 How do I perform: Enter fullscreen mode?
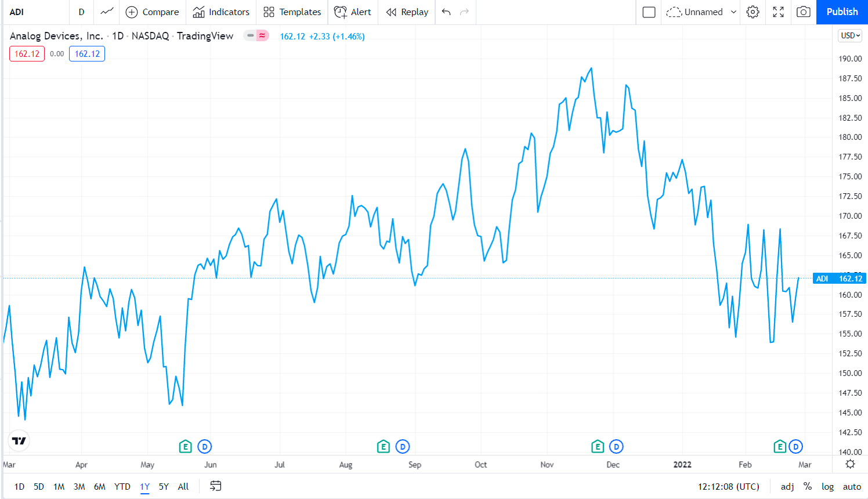coord(779,12)
